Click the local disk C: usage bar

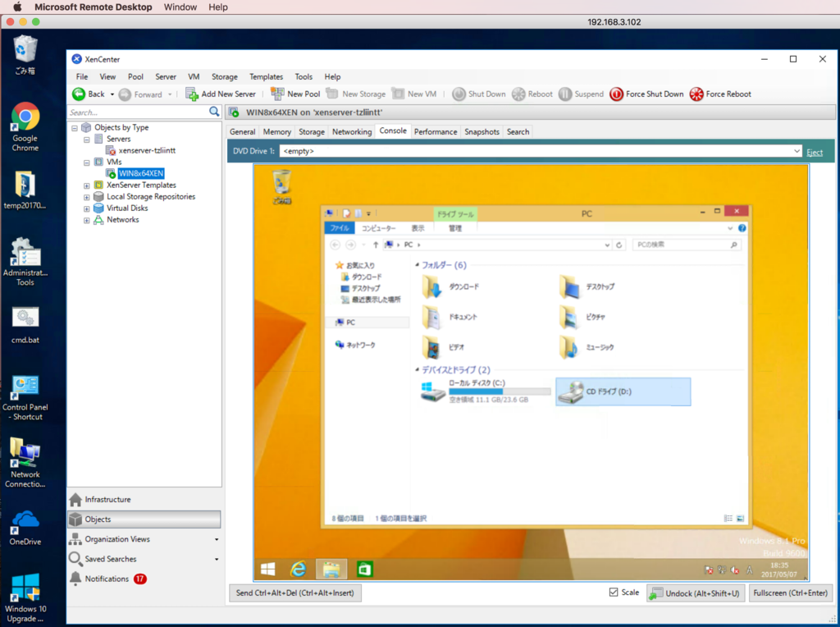point(500,391)
